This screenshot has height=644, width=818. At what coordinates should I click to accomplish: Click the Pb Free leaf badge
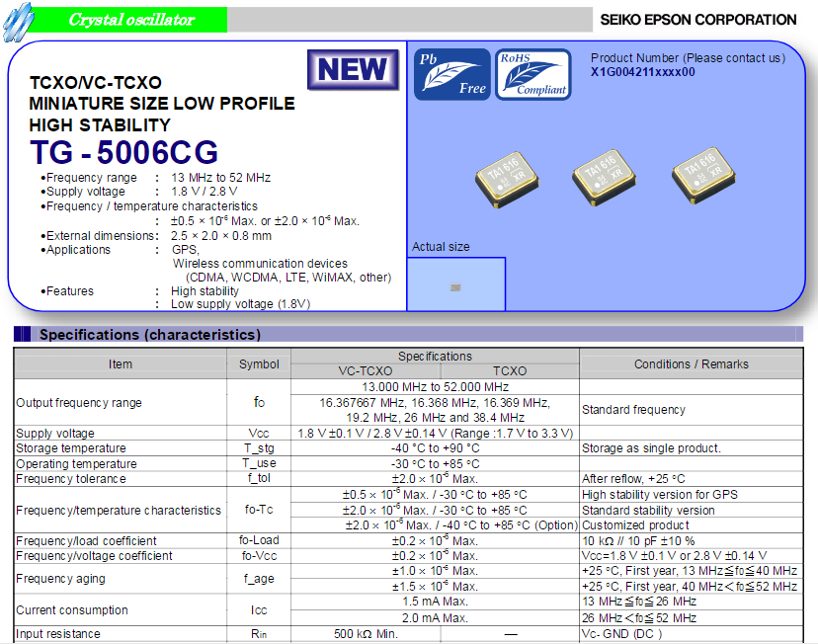pyautogui.click(x=452, y=74)
